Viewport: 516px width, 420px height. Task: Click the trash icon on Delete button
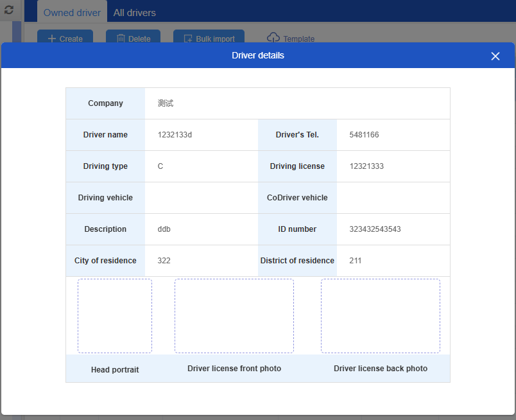click(121, 39)
